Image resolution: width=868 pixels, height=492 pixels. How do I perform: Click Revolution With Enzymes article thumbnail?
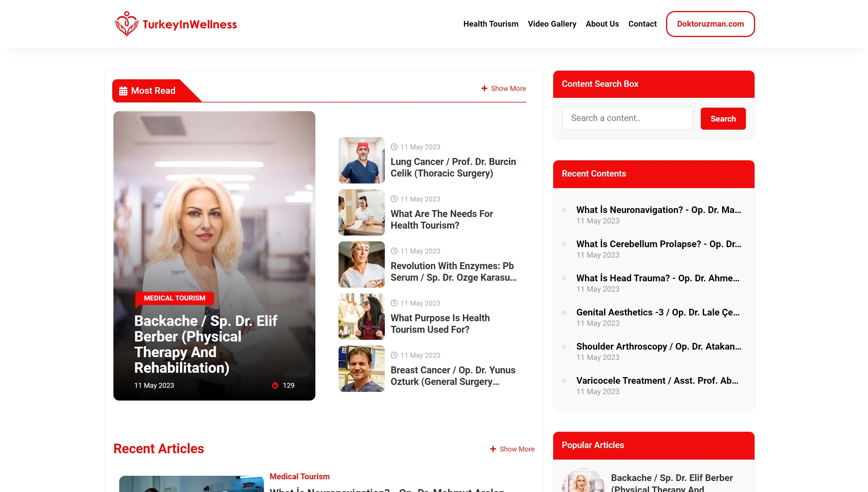pos(361,264)
